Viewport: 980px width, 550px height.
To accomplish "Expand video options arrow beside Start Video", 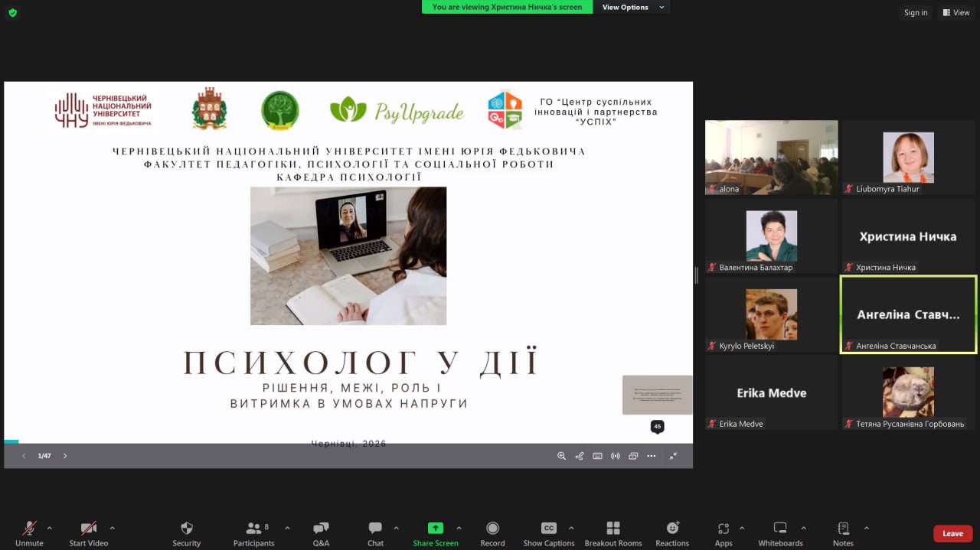I will [113, 528].
